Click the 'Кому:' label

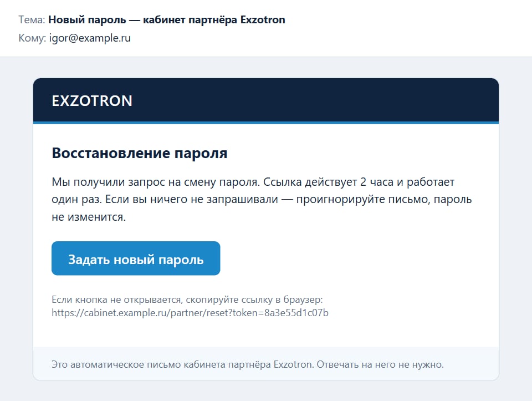pos(32,38)
